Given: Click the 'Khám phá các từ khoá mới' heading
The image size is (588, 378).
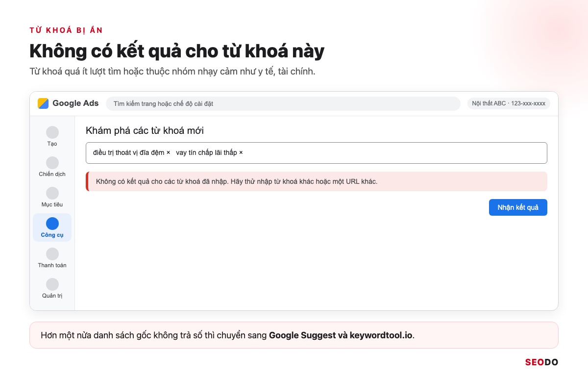Looking at the screenshot, I should click(x=145, y=130).
